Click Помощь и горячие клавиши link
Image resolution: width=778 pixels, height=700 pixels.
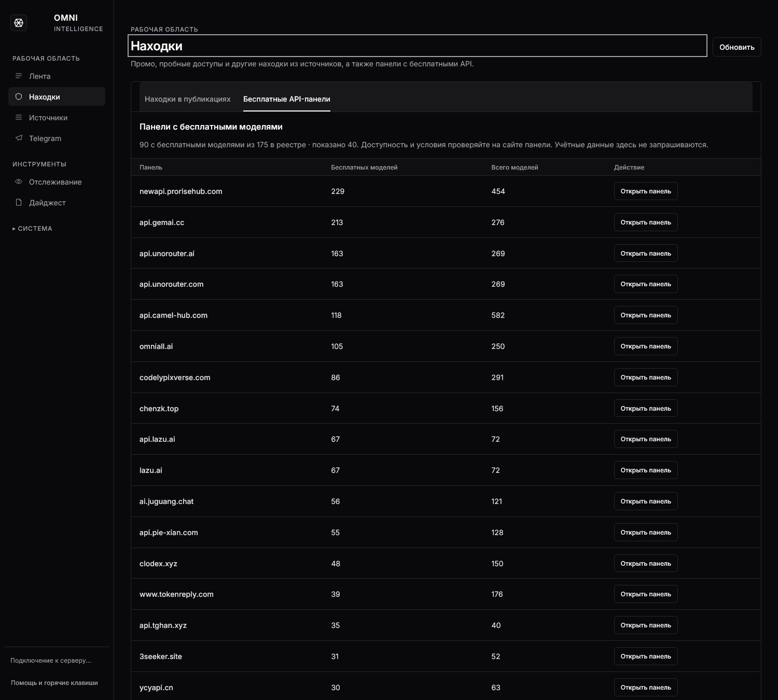[x=54, y=683]
